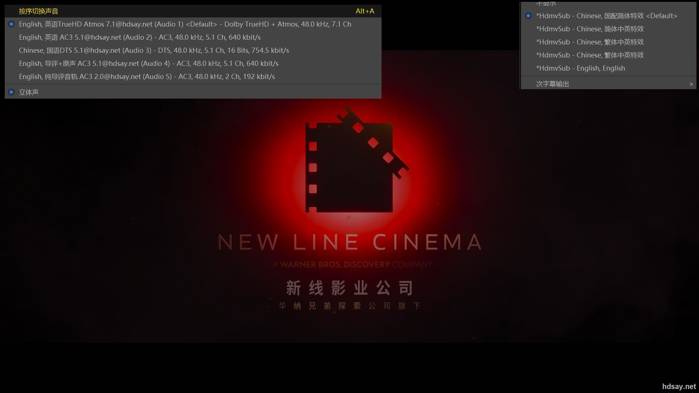The height and width of the screenshot is (393, 699).
Task: Pick English TrueHD Atmos 7.1 Audio 1 entry
Action: [x=193, y=24]
